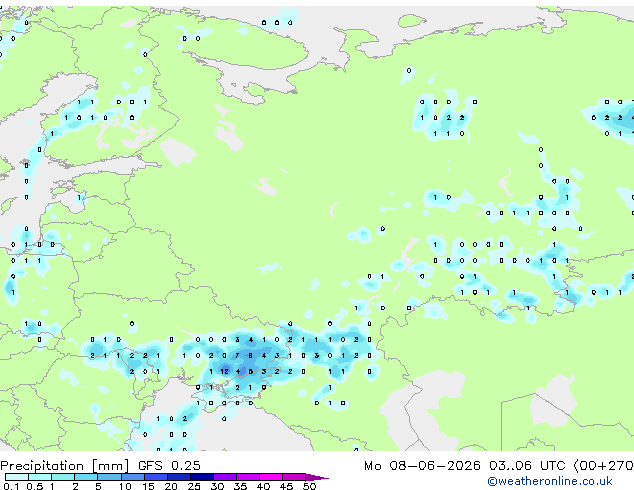This screenshot has width=634, height=490.
Task: Click the 35–40 mm violet legend swatch
Action: [247, 477]
